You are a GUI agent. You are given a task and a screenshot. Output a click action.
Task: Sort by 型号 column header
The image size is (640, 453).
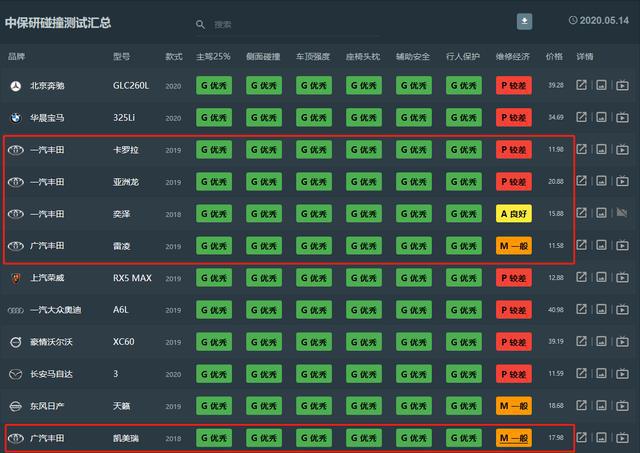point(121,56)
